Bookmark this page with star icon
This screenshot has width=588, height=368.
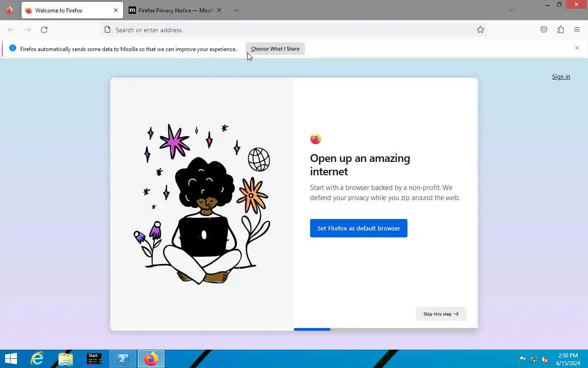pyautogui.click(x=481, y=30)
